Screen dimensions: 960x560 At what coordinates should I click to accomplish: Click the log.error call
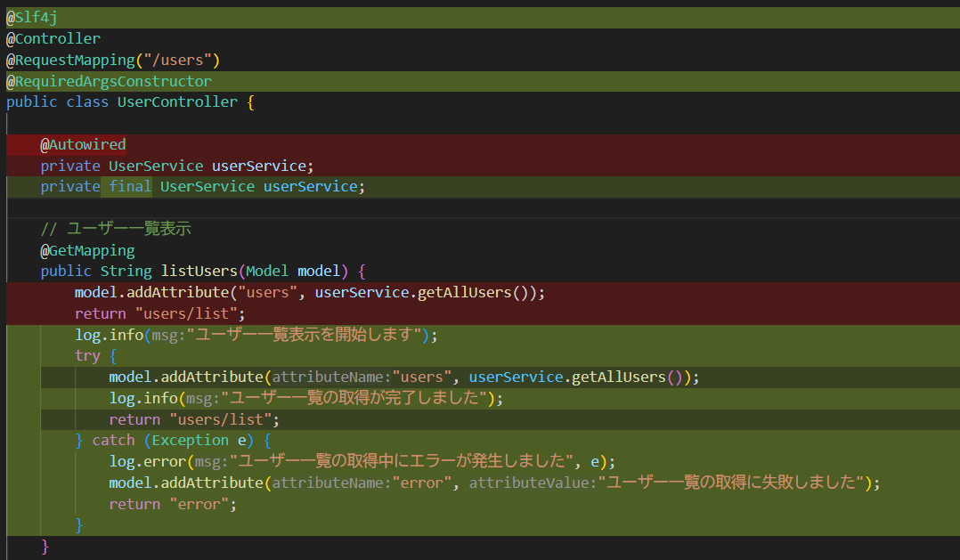pyautogui.click(x=362, y=461)
